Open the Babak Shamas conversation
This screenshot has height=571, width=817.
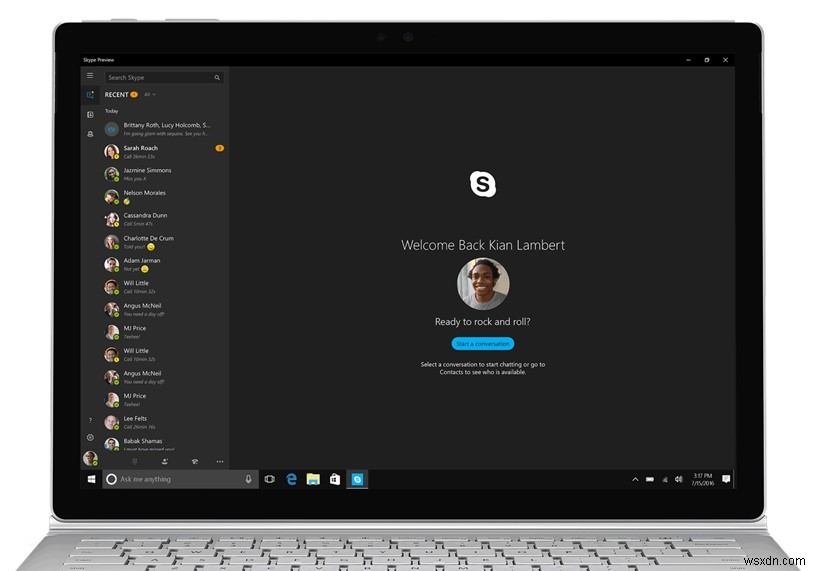165,444
